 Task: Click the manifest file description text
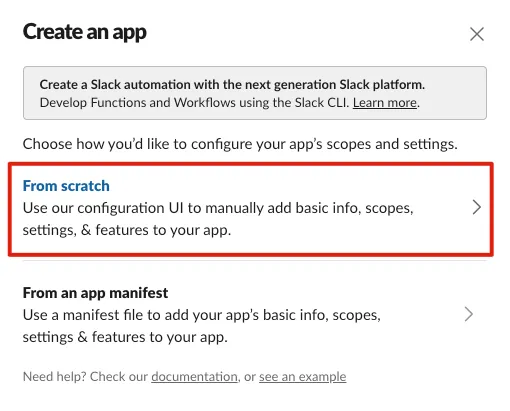pyautogui.click(x=202, y=326)
